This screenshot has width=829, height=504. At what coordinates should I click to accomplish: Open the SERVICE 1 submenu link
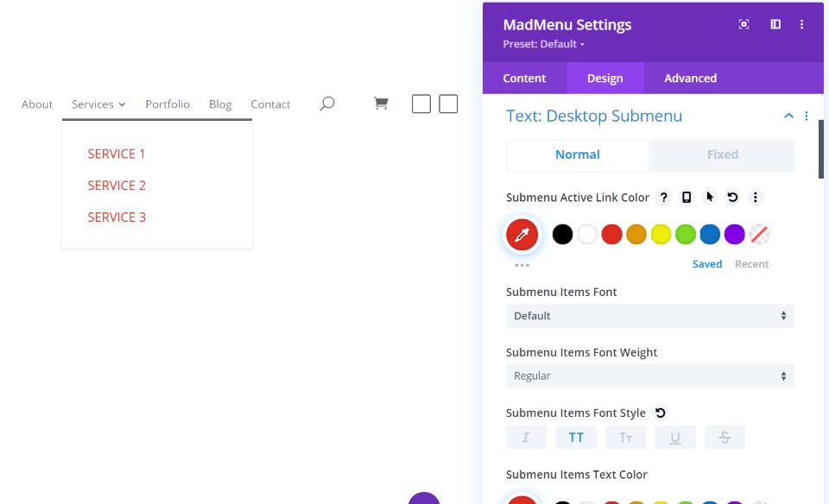click(117, 154)
